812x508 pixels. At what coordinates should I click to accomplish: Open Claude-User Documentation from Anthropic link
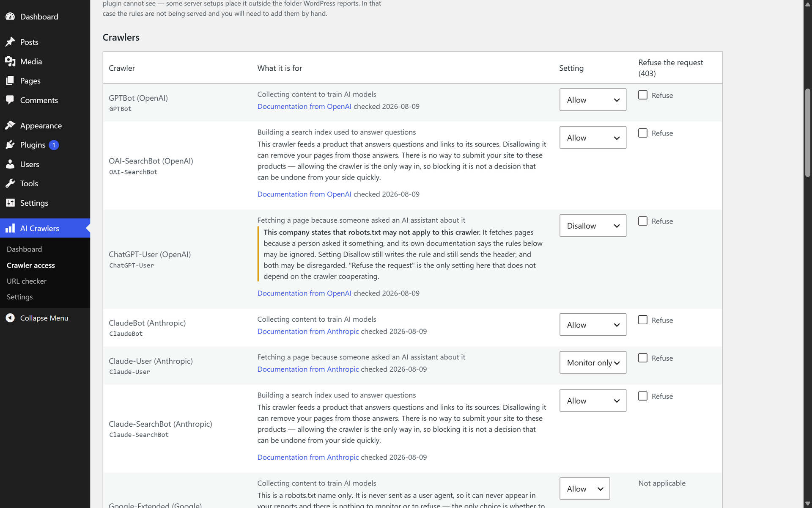pos(308,369)
